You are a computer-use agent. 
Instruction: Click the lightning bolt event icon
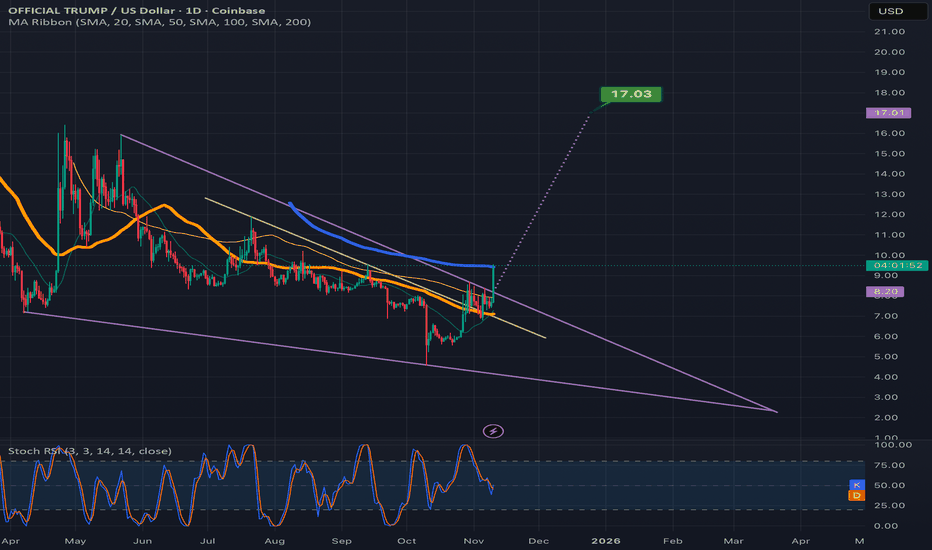click(x=493, y=431)
